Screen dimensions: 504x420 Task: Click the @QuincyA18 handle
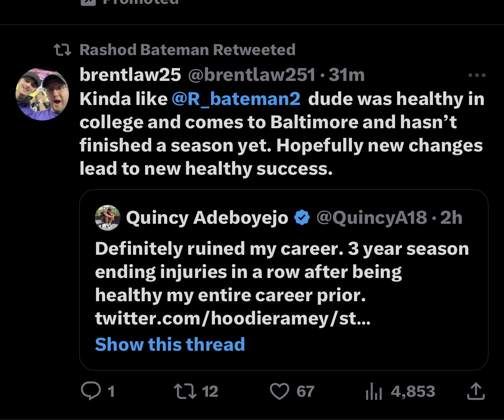pyautogui.click(x=372, y=218)
